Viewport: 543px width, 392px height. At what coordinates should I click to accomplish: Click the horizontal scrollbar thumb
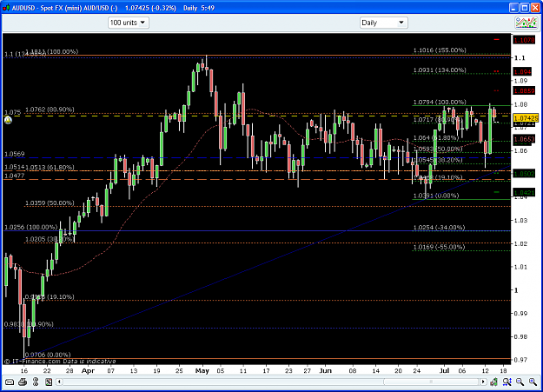(431, 382)
